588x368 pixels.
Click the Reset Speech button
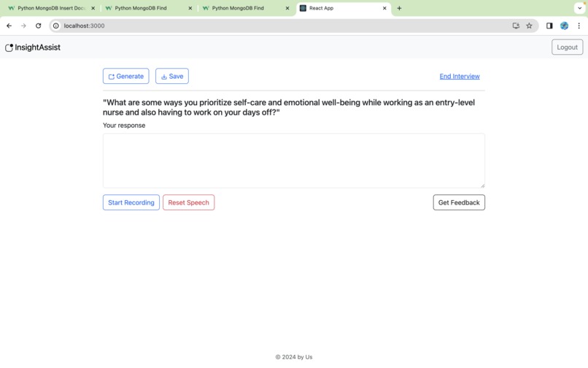tap(189, 202)
